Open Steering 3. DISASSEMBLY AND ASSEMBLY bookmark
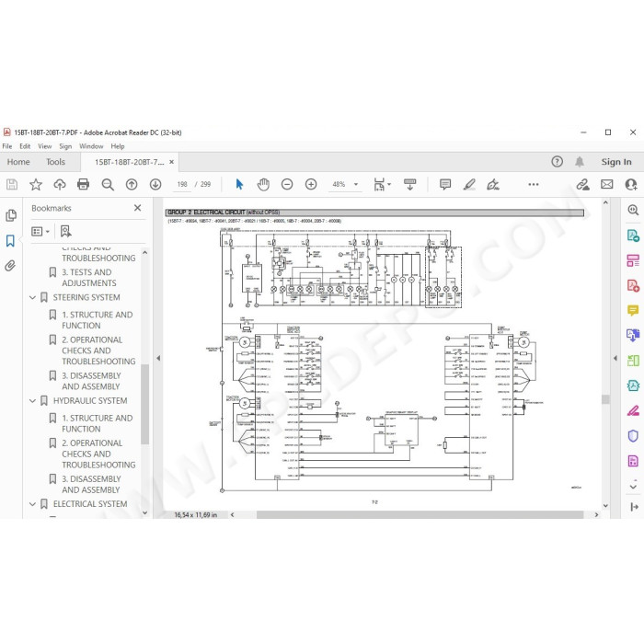 tap(91, 381)
